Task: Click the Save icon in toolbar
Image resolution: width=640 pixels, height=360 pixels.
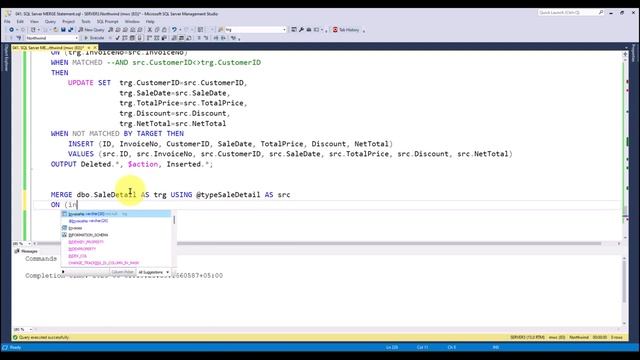Action: (x=63, y=30)
